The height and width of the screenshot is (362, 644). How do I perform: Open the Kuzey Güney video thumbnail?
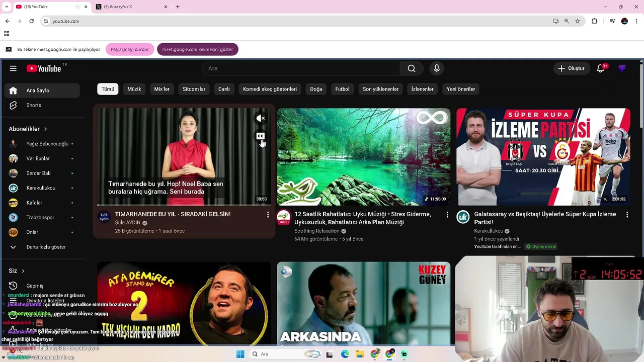click(363, 304)
